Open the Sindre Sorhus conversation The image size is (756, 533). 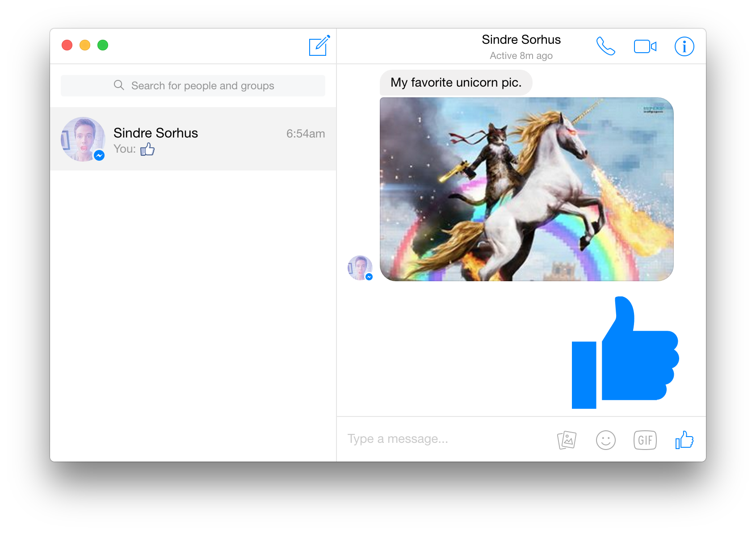193,139
